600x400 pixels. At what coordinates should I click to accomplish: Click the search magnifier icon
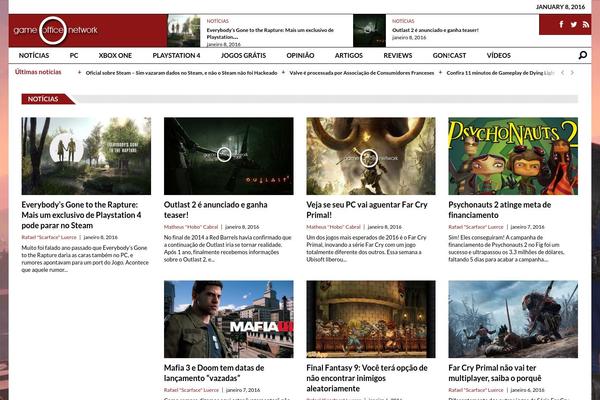[582, 55]
